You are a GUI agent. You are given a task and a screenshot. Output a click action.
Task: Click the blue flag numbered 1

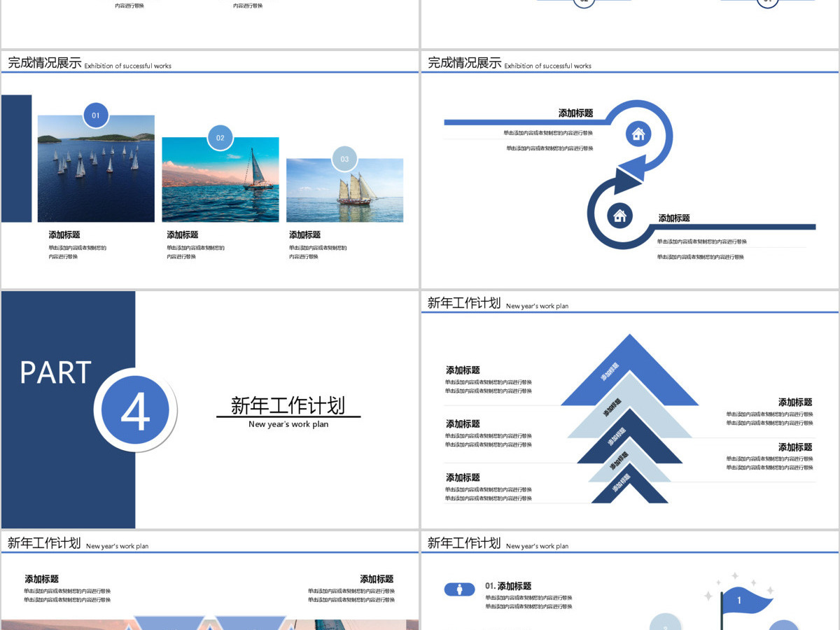(748, 600)
